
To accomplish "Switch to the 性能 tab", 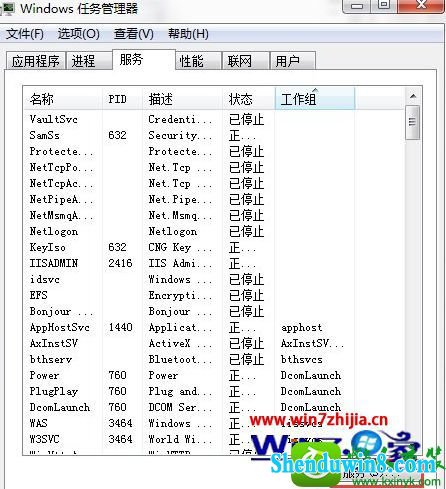I will point(198,61).
